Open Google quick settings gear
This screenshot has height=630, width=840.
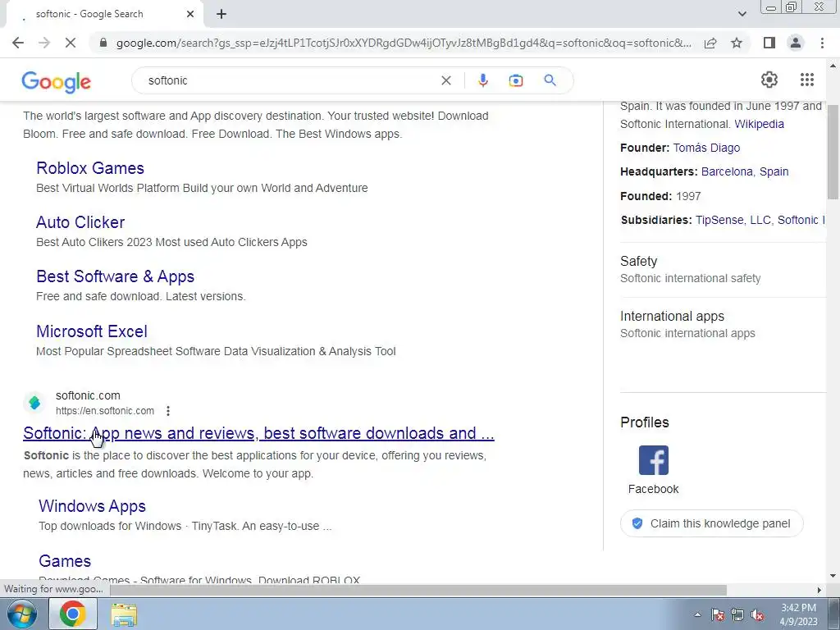click(769, 80)
